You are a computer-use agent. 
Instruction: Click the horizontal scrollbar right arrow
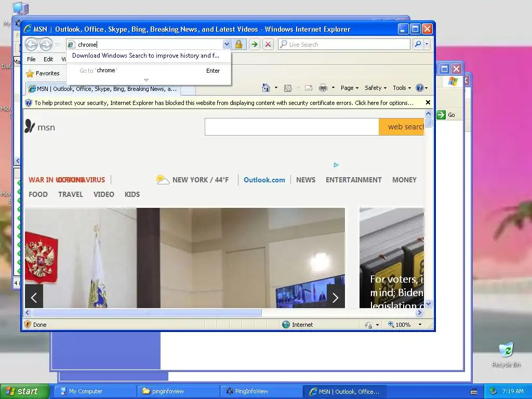(x=420, y=312)
